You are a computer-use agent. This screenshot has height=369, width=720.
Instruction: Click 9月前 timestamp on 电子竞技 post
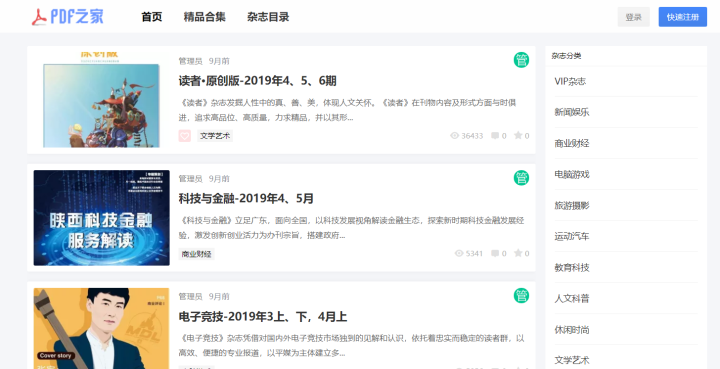pyautogui.click(x=219, y=296)
